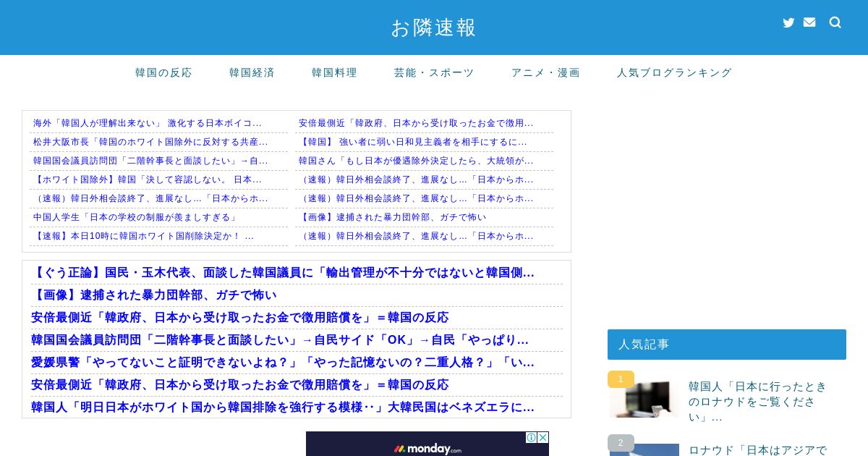Open 人気ブログランキング menu item
Image resolution: width=868 pixels, height=456 pixels.
tap(675, 72)
